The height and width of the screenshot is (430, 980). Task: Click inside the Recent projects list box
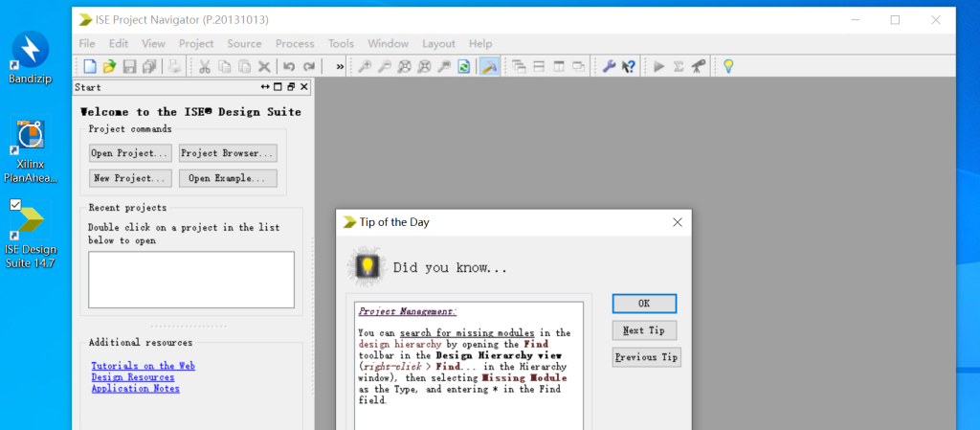tap(190, 279)
